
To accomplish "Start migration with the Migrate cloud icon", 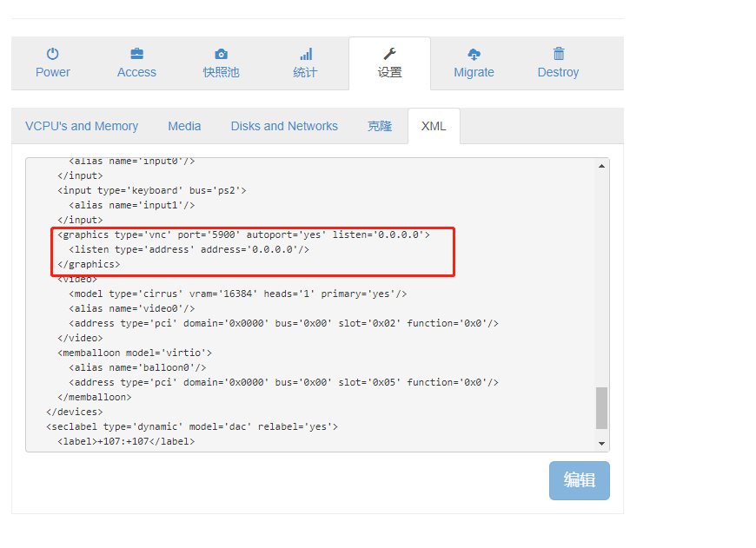I will (x=474, y=53).
